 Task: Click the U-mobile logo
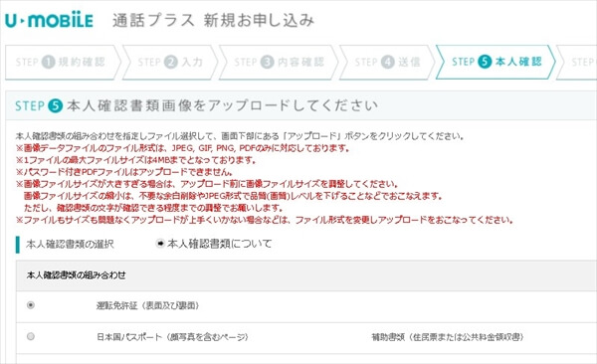click(49, 20)
